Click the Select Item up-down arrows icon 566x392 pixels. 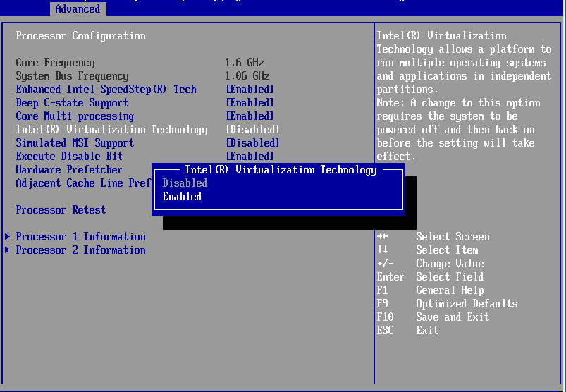[x=382, y=250]
